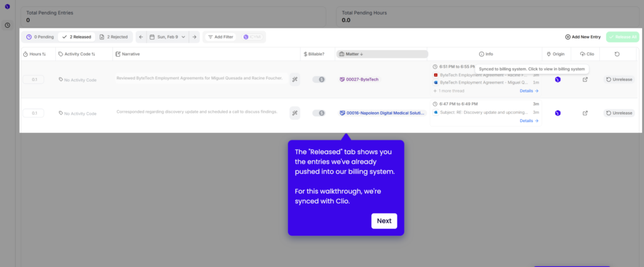Go to previous day with left arrow
The image size is (644, 267).
coord(142,37)
